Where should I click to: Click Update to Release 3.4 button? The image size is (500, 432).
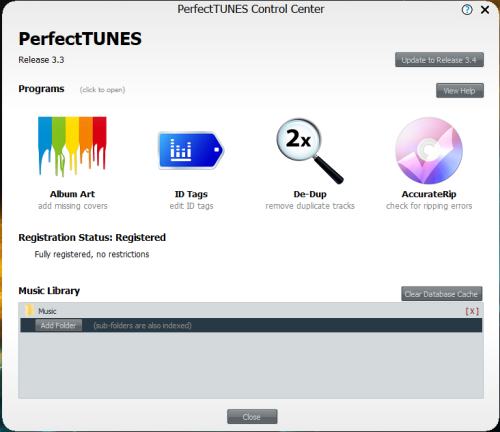pos(439,60)
